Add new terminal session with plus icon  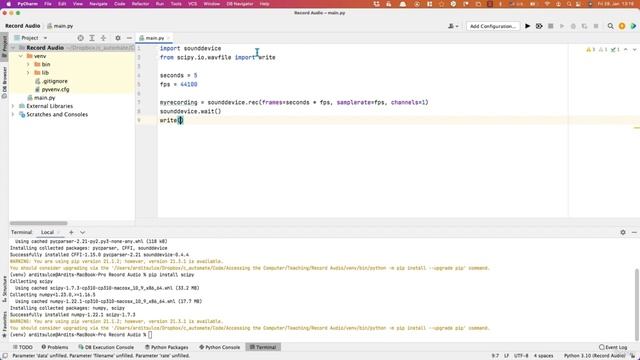71,232
